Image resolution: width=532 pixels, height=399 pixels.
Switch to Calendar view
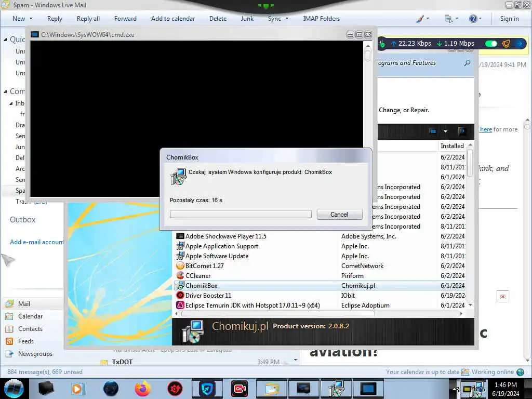pyautogui.click(x=30, y=316)
